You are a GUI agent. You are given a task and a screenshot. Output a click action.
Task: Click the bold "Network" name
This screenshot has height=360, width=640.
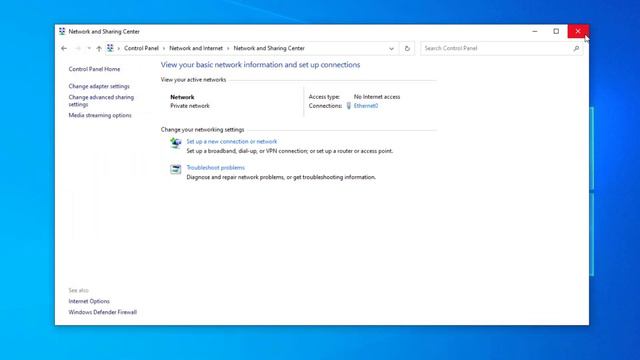pyautogui.click(x=182, y=97)
